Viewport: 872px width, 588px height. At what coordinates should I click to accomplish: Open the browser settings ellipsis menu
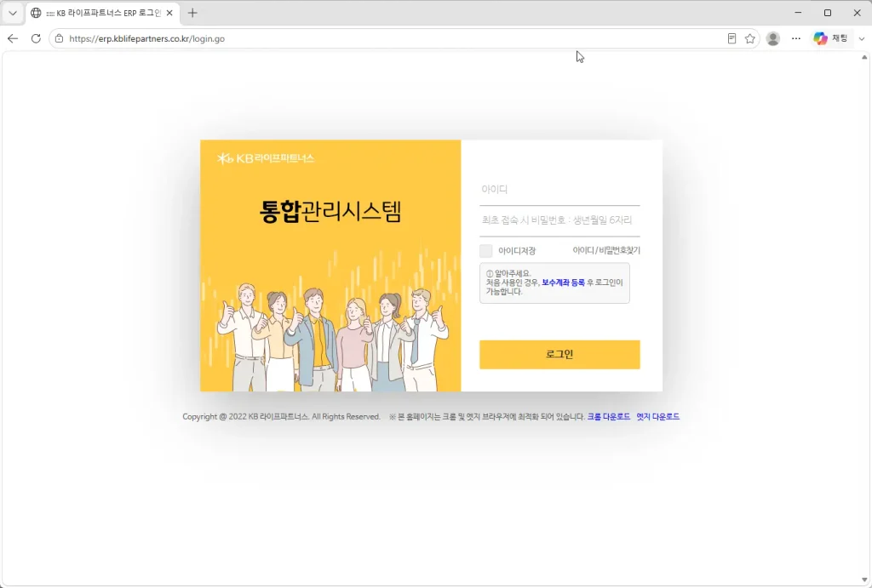pos(796,38)
